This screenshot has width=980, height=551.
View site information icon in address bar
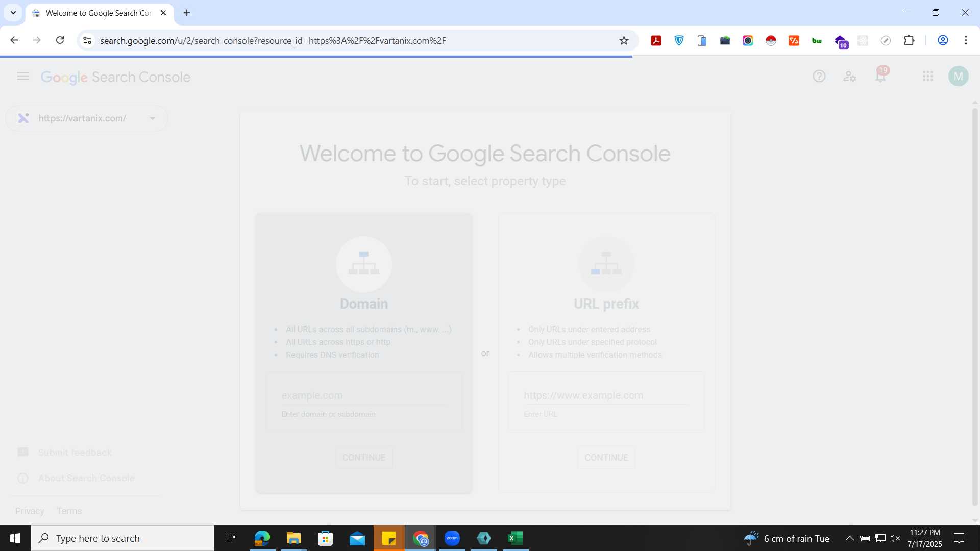point(87,40)
